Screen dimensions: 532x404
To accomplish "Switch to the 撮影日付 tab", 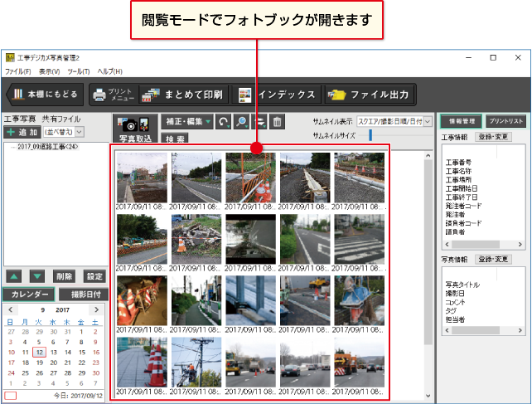I will click(82, 294).
